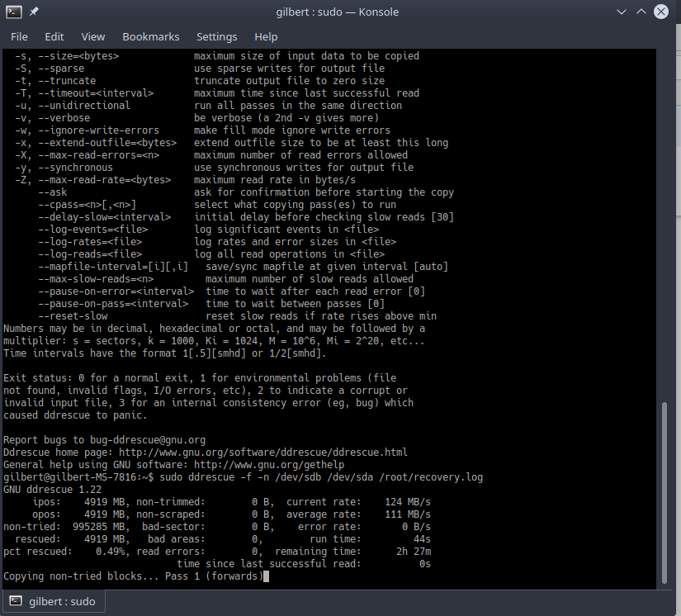Click the average rate value '111 MB/s'
The width and height of the screenshot is (681, 616).
(408, 514)
